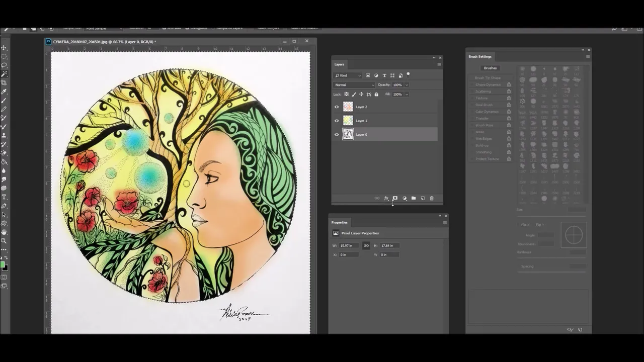Filter layers by adjustment layers

pos(376,75)
